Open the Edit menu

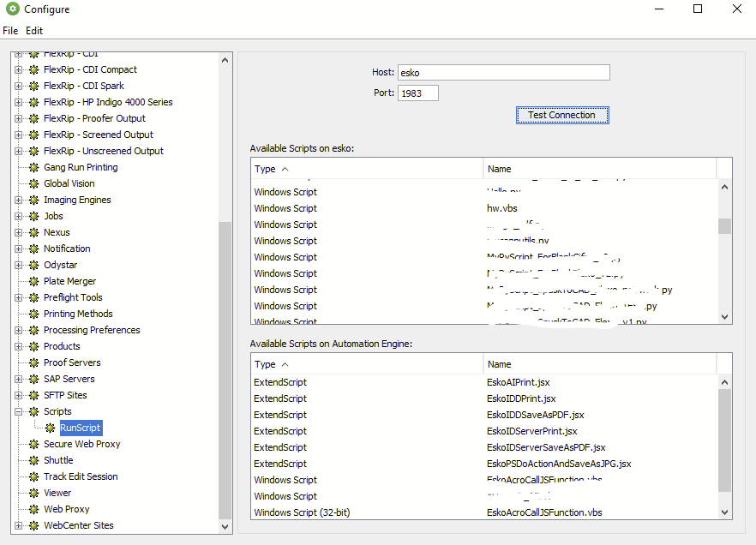34,31
